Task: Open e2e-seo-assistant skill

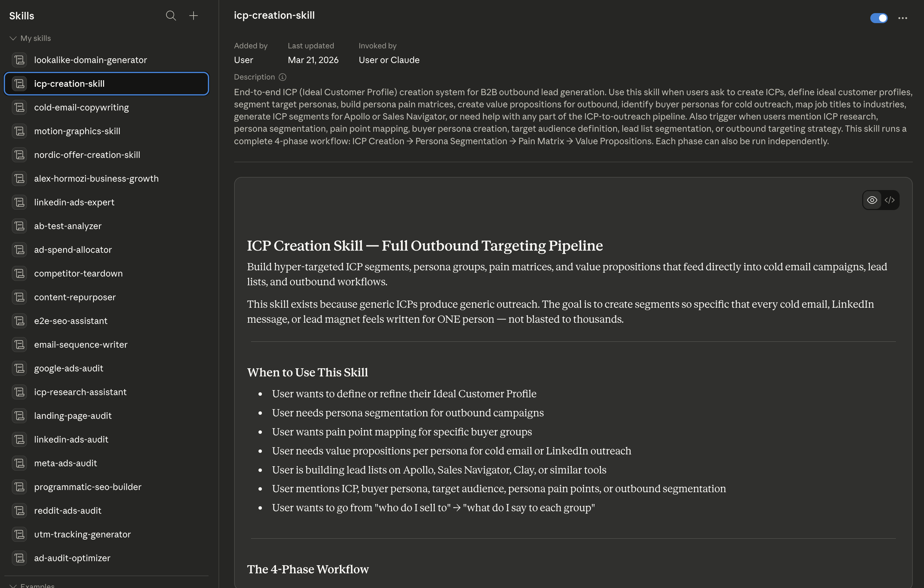Action: (x=106, y=321)
